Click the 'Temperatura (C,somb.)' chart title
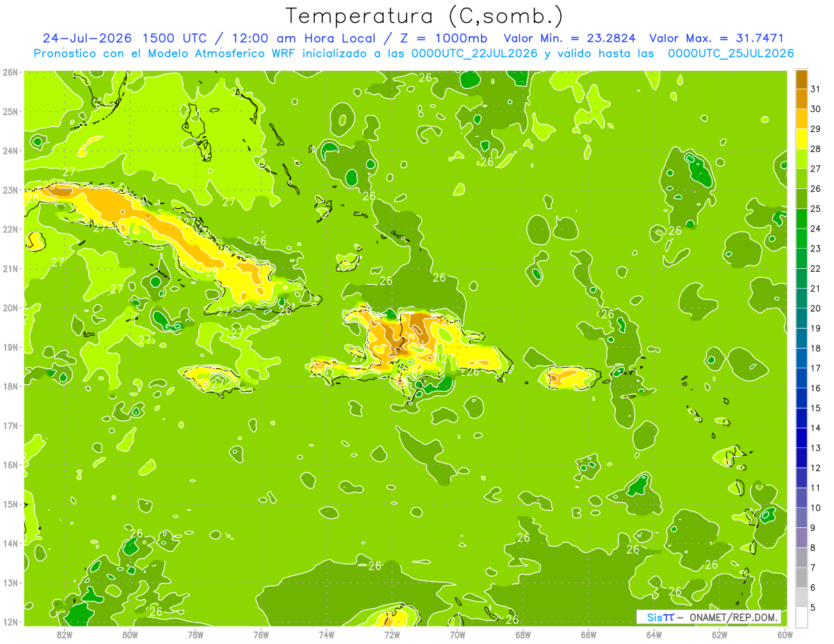Image resolution: width=834 pixels, height=644 pixels. pyautogui.click(x=425, y=15)
